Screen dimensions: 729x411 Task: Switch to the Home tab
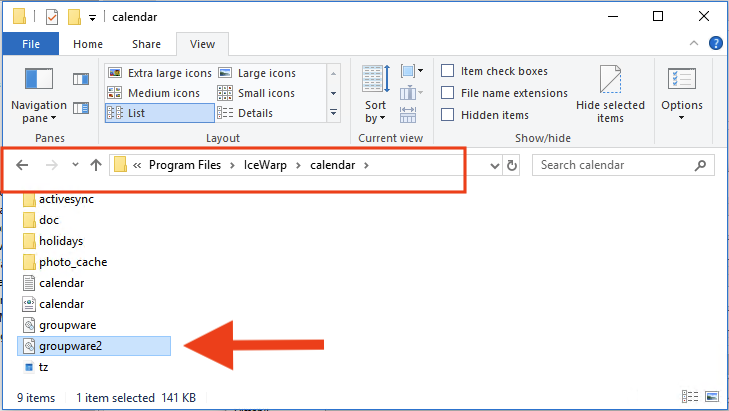coord(88,44)
